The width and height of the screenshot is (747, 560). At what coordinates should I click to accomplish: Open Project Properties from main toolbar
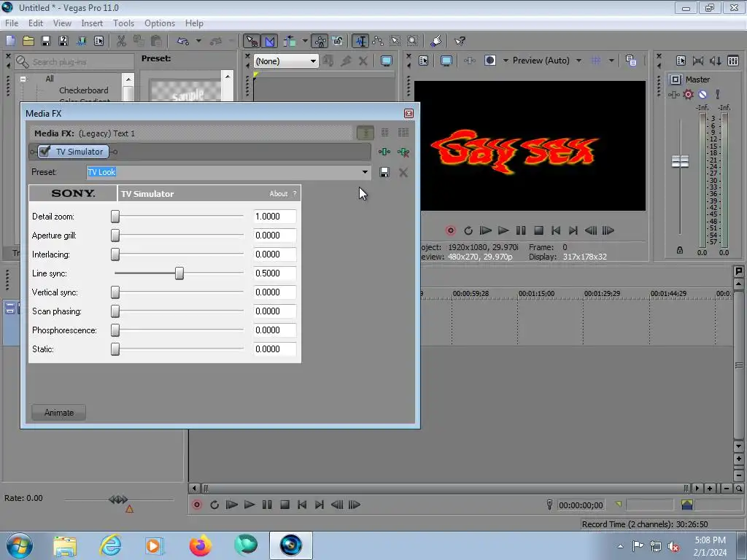pos(98,41)
